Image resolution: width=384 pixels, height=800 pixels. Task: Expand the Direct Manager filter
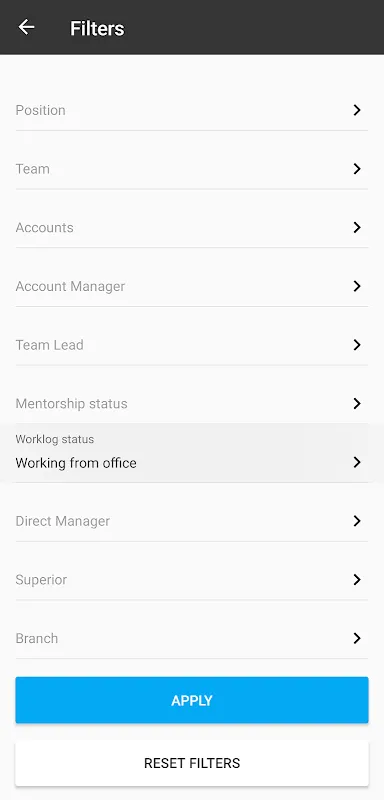(192, 521)
